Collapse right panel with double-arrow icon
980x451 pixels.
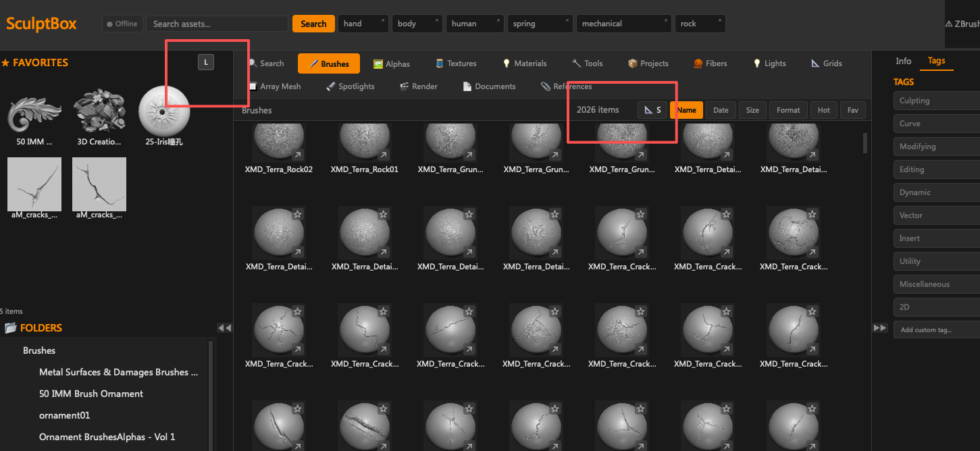point(880,327)
